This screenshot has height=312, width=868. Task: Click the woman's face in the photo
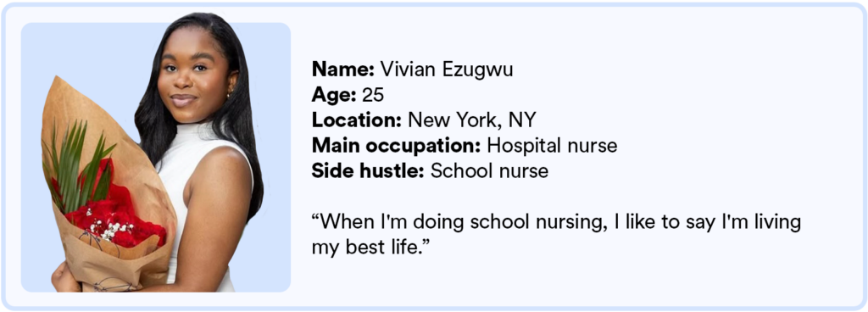(192, 77)
